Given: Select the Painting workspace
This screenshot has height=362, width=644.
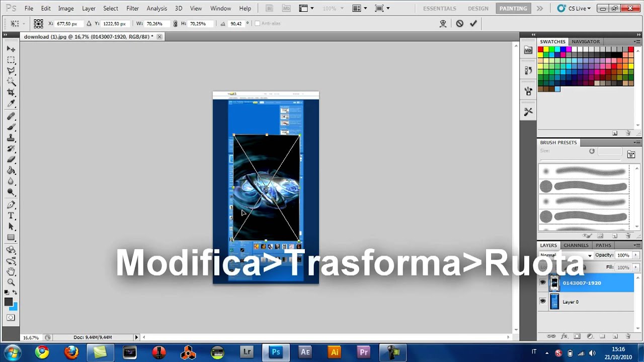Looking at the screenshot, I should tap(513, 9).
